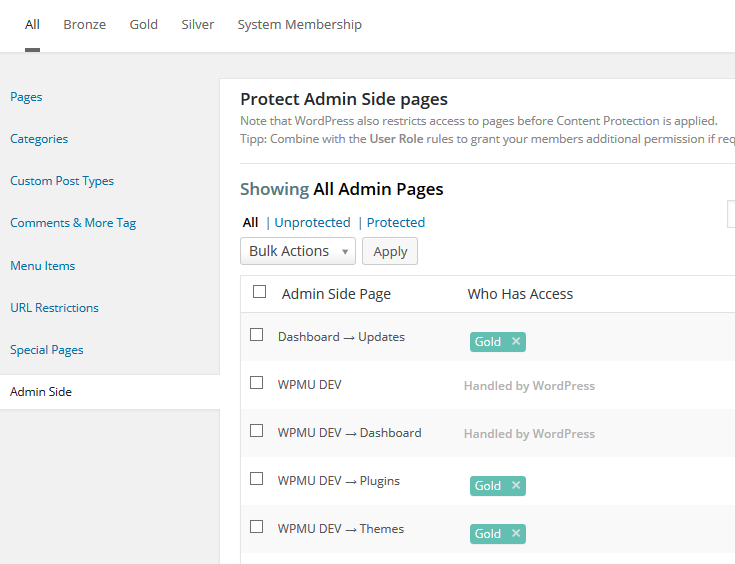Remove Gold tag from WPMU DEV → Plugins

516,486
